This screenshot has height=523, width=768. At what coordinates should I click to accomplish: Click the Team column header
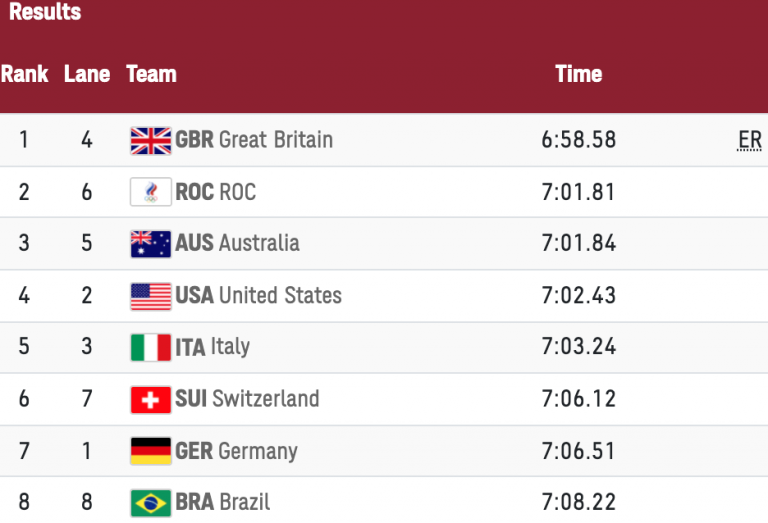click(151, 74)
